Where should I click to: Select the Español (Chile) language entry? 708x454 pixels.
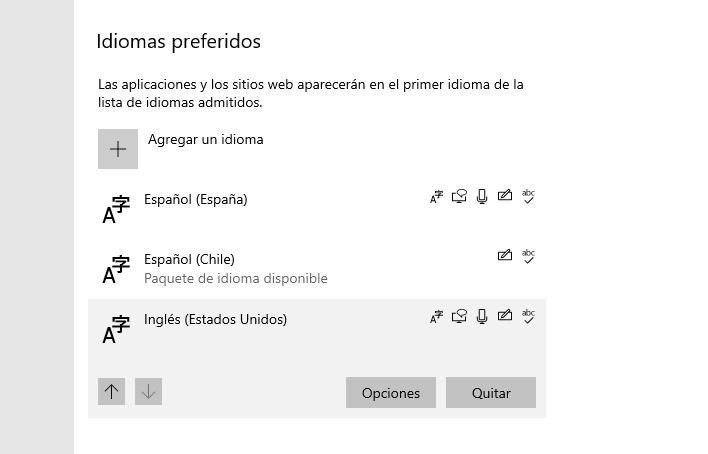[x=317, y=269]
